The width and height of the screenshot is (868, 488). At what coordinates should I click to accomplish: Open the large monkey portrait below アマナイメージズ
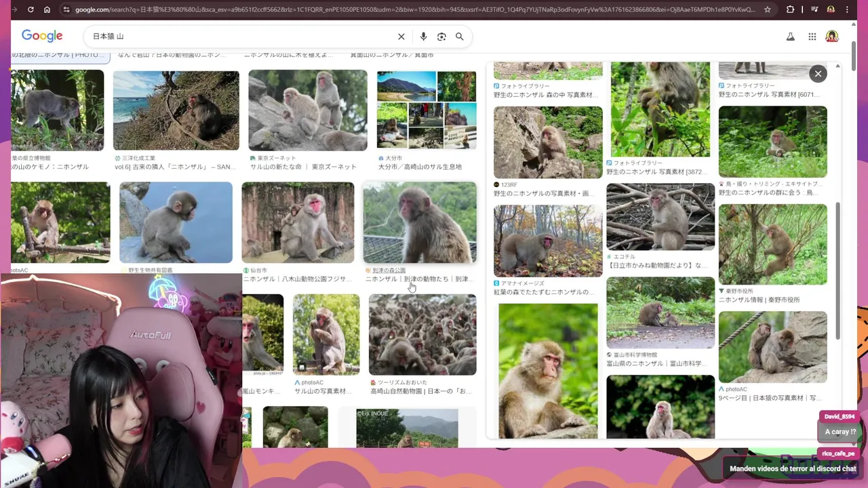click(548, 371)
